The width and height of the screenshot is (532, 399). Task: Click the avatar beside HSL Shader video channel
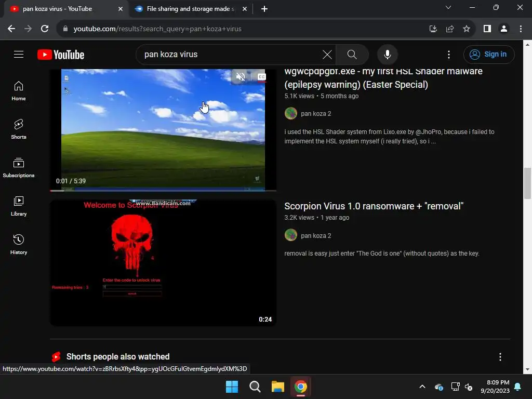[x=291, y=113]
